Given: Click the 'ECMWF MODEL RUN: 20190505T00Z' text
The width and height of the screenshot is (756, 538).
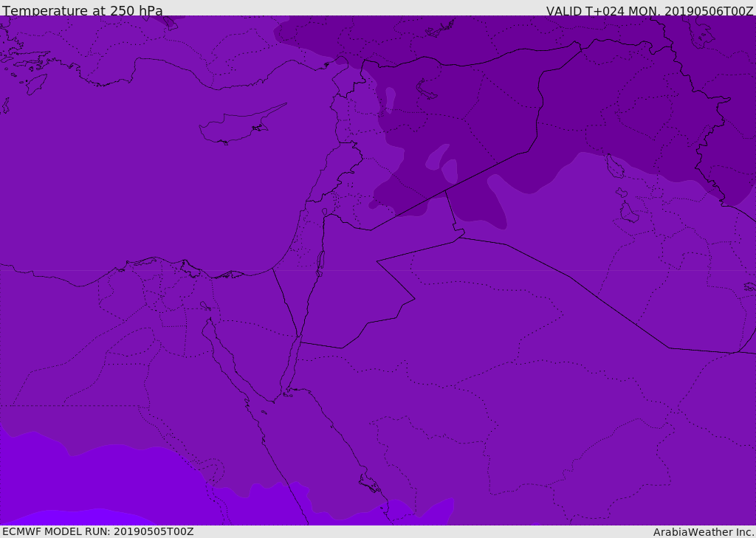Looking at the screenshot, I should [98, 531].
